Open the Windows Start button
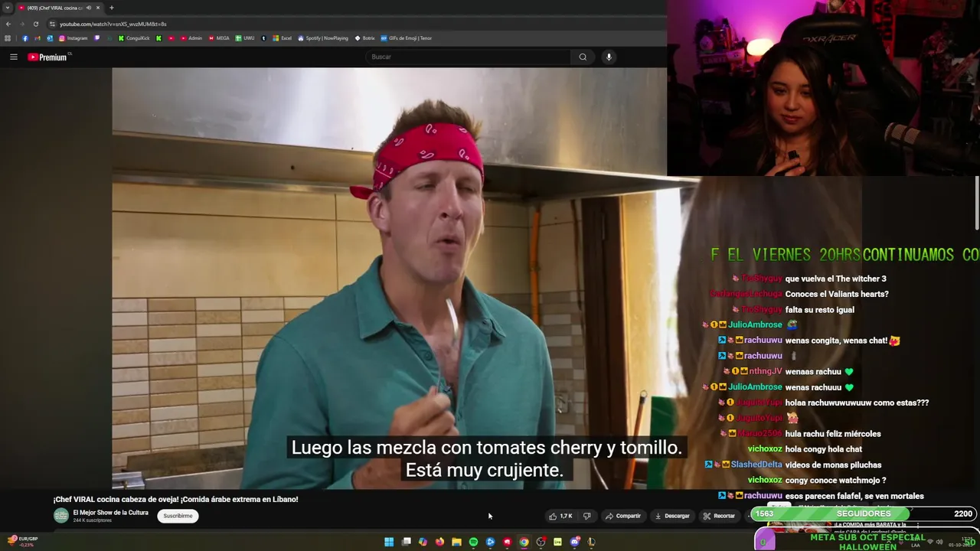The height and width of the screenshot is (551, 980). (389, 542)
